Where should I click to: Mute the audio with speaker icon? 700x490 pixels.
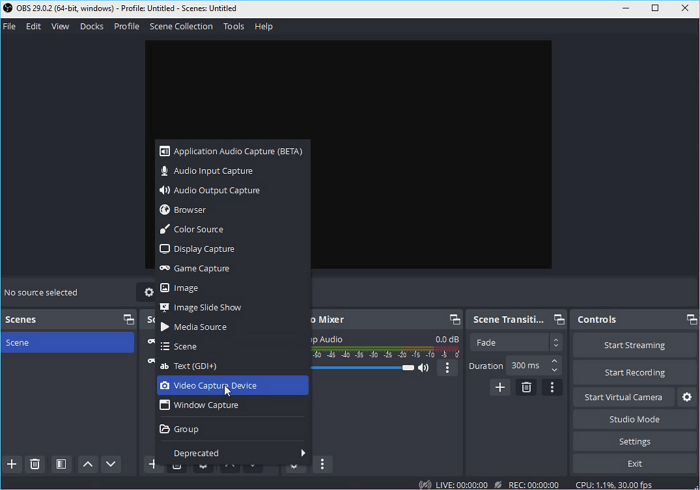coord(423,368)
